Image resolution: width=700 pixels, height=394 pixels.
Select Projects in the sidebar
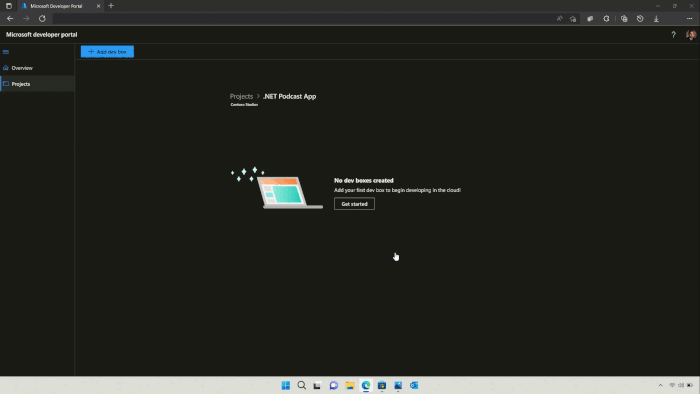[x=37, y=84]
